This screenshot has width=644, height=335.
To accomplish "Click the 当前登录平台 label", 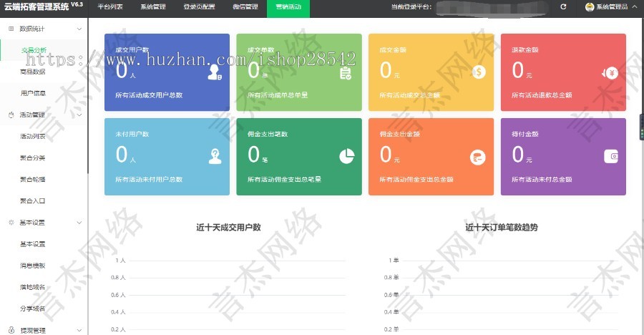I will pyautogui.click(x=411, y=6).
